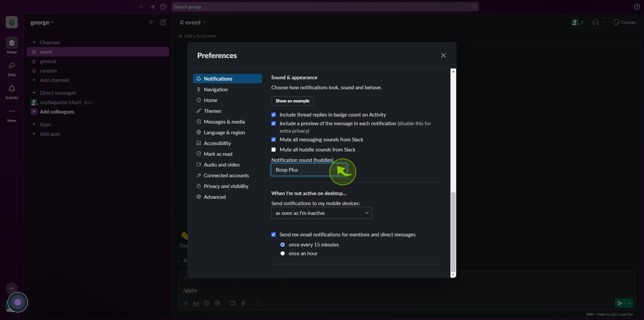Open the history clock icon

pos(163,7)
